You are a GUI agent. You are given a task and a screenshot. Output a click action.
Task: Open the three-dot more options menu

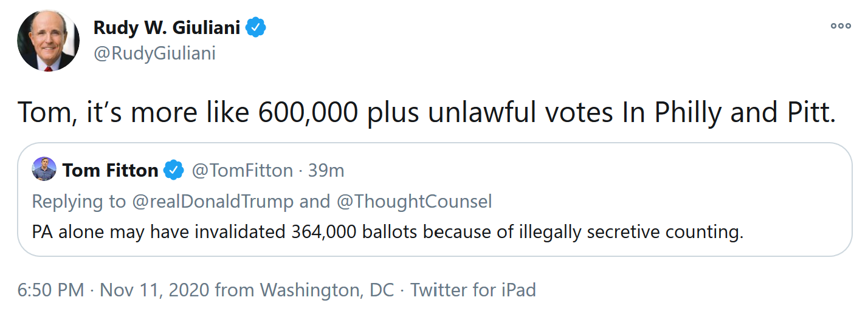point(841,26)
